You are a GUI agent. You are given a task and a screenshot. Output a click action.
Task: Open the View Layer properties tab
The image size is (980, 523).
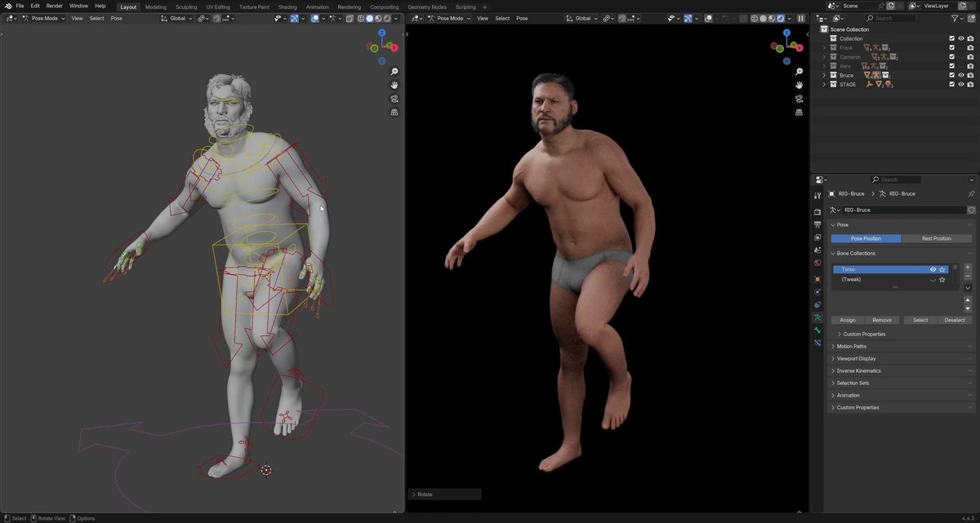[817, 237]
